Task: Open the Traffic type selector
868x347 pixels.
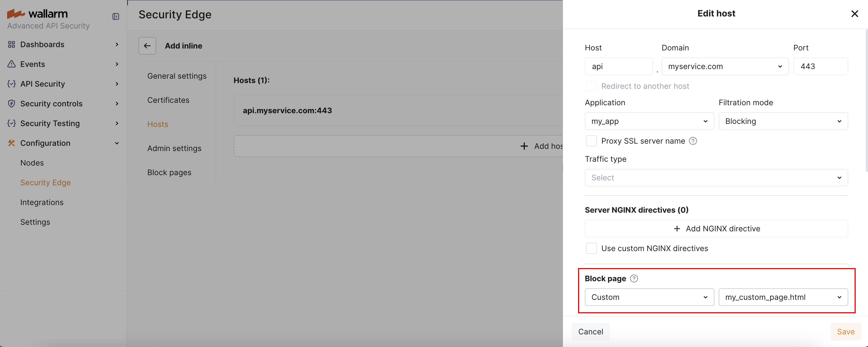Action: [x=716, y=177]
